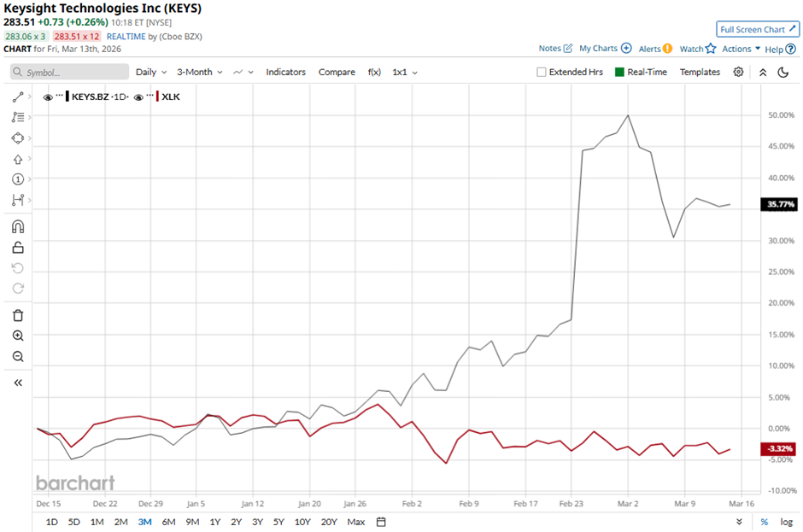Enable the Extended Hrs checkbox
Screen dimensions: 803x532
[x=542, y=73]
